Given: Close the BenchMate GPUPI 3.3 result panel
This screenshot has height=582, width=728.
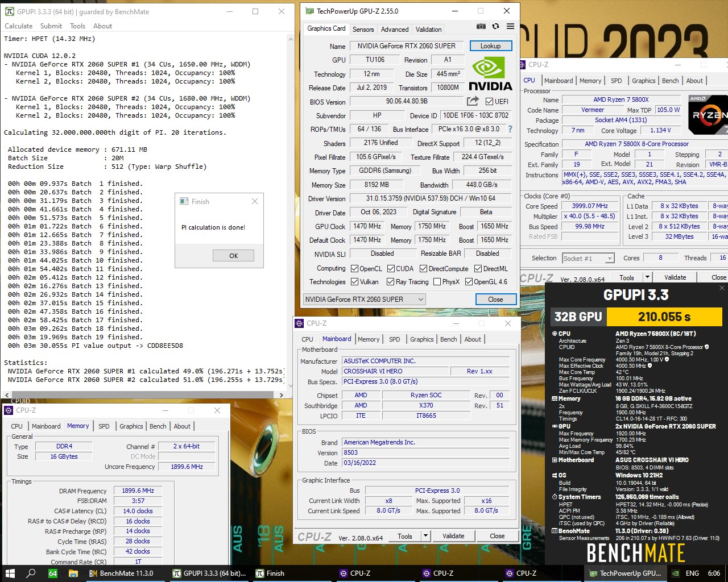Looking at the screenshot, I should [x=722, y=288].
